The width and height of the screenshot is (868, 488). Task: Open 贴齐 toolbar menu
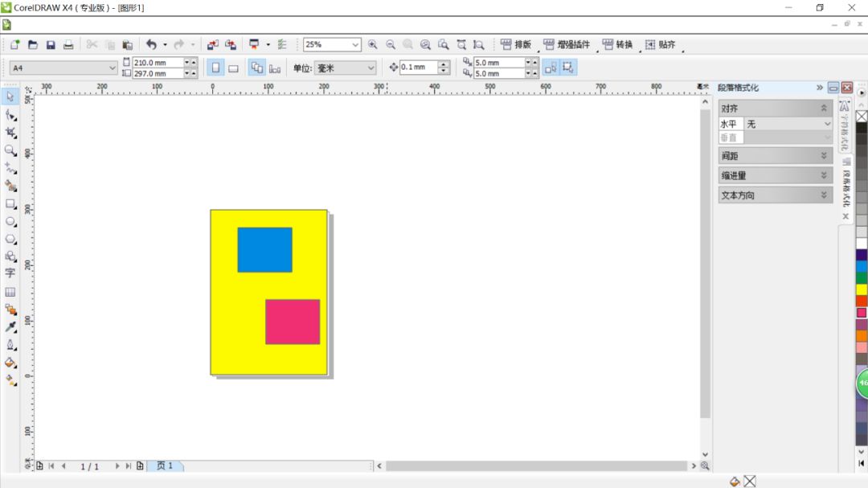tap(661, 44)
